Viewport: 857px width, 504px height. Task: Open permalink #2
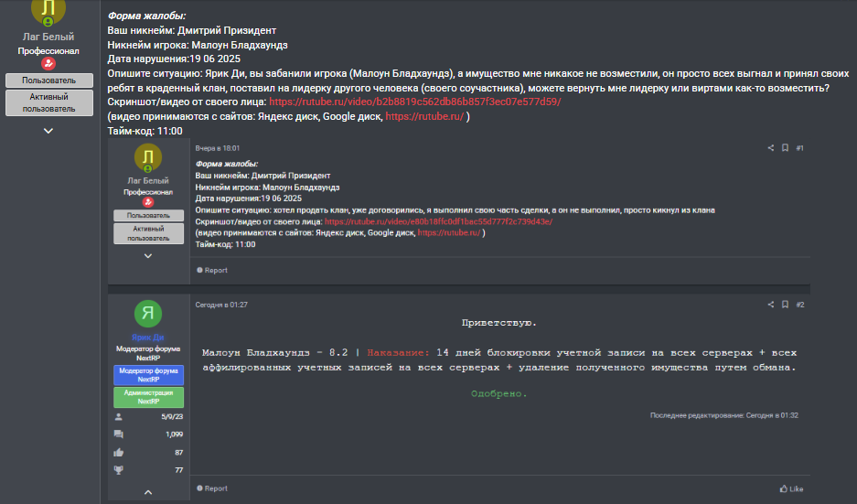coord(800,305)
